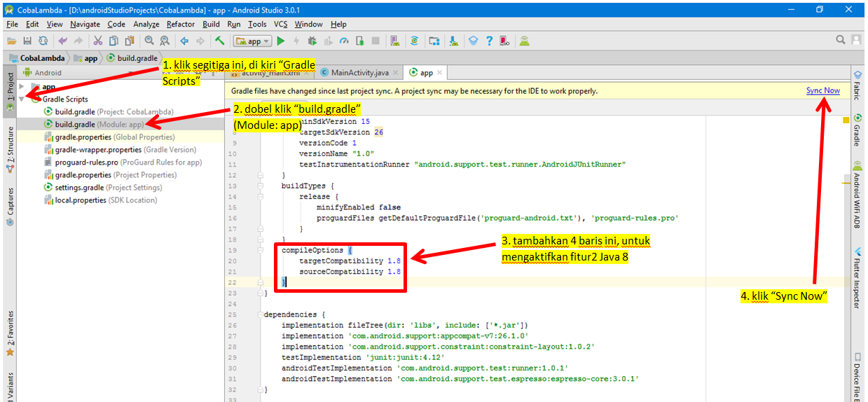Run the app with green play icon
This screenshot has height=402, width=868.
(282, 41)
